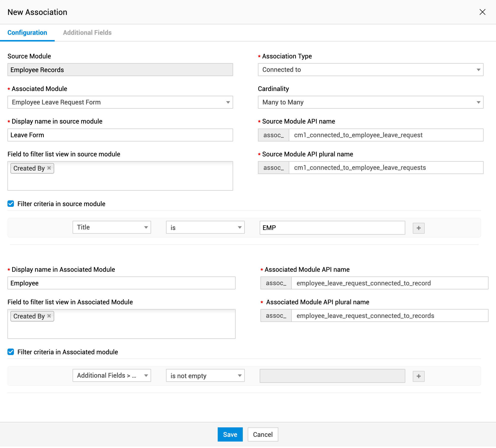Screen dimensions: 496x448
Task: Open the Title criteria field dropdown
Action: click(112, 227)
